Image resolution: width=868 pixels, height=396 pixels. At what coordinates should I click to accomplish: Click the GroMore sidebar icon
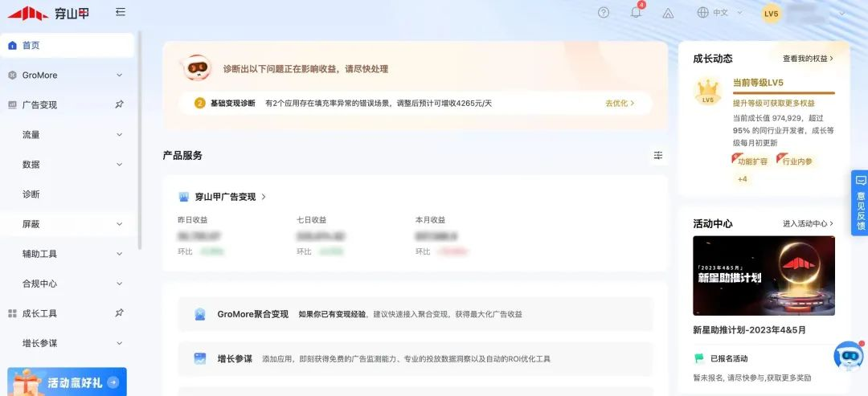point(12,76)
